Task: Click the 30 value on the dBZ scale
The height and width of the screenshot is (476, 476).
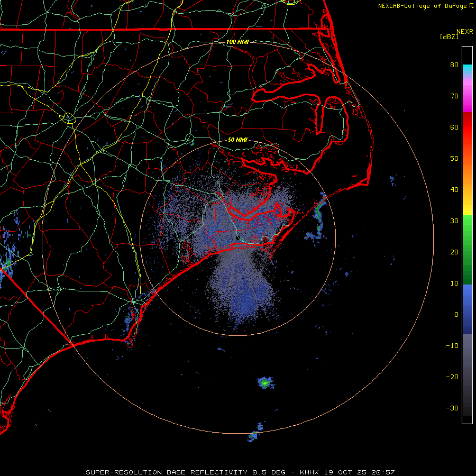Action: pyautogui.click(x=454, y=221)
